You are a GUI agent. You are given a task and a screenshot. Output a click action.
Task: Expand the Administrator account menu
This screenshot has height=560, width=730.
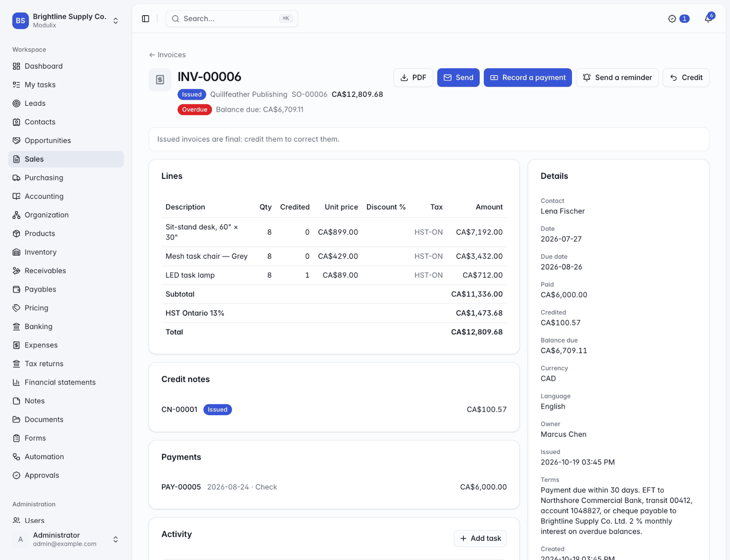[x=66, y=539]
